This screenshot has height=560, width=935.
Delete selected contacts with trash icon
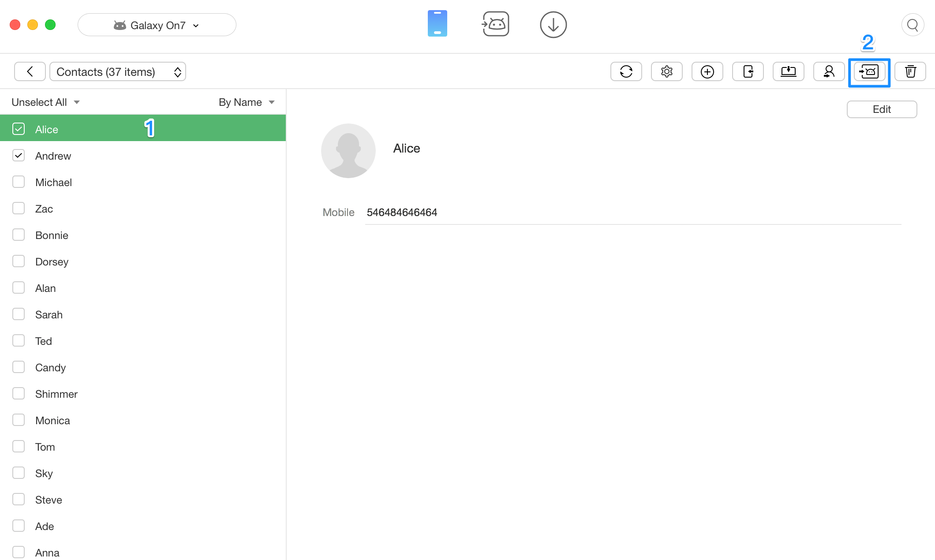pyautogui.click(x=910, y=71)
